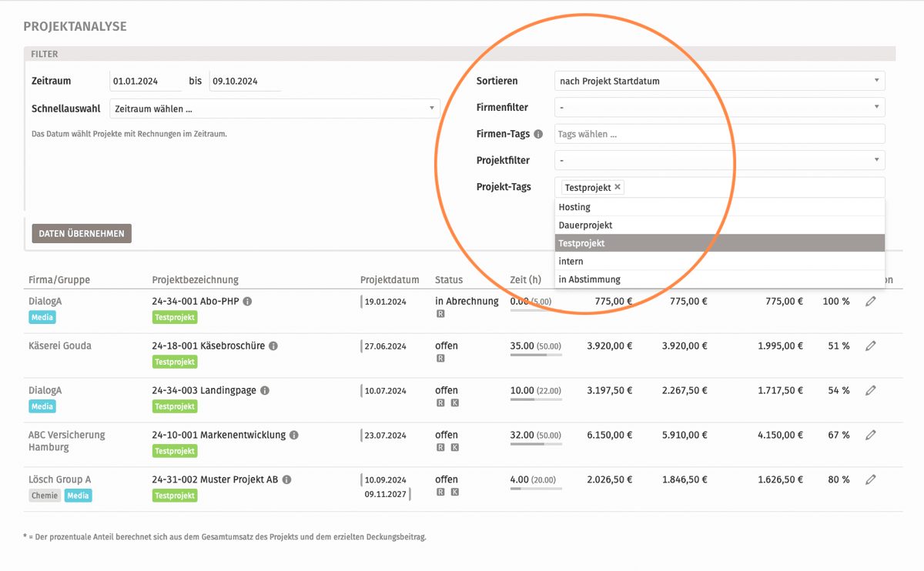The image size is (924, 571).
Task: Click the R badge in Käsebroschüre status
Action: pyautogui.click(x=440, y=359)
